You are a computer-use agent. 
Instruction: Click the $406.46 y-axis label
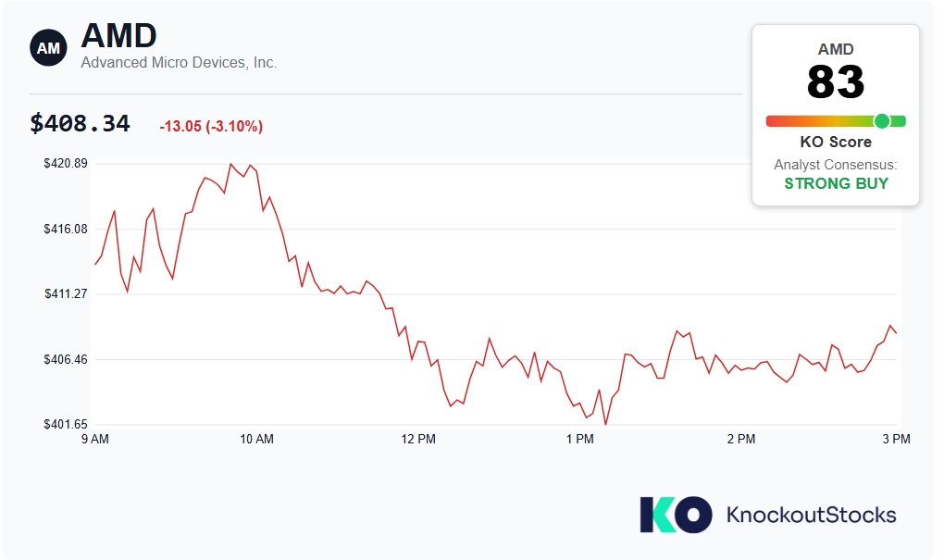click(x=66, y=359)
